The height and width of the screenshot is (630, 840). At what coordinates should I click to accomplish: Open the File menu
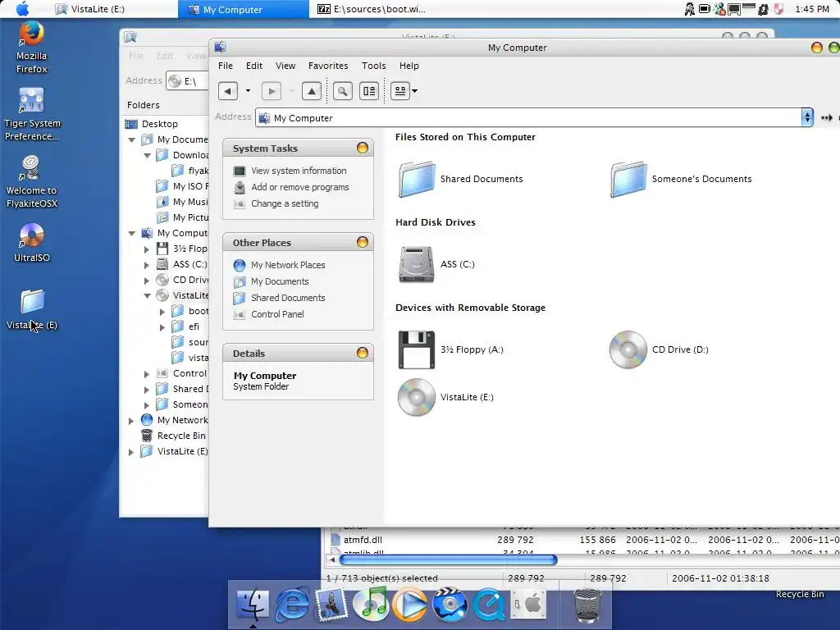click(226, 66)
